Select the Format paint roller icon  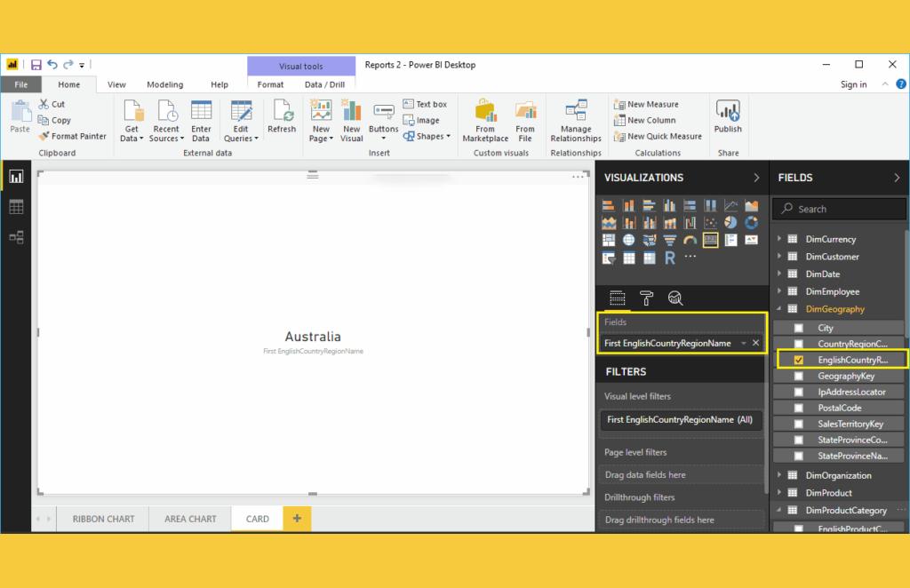tap(646, 298)
